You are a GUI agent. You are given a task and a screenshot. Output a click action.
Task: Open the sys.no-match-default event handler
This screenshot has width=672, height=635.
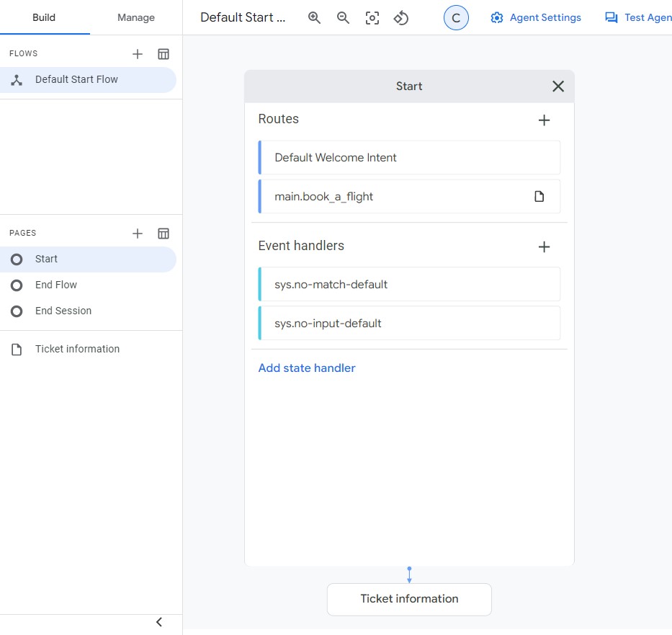click(409, 284)
